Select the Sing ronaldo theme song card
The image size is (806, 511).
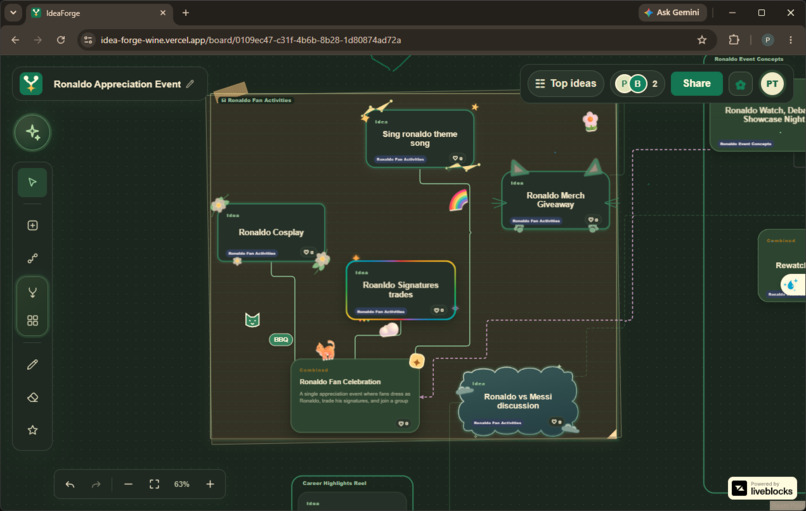coord(419,138)
